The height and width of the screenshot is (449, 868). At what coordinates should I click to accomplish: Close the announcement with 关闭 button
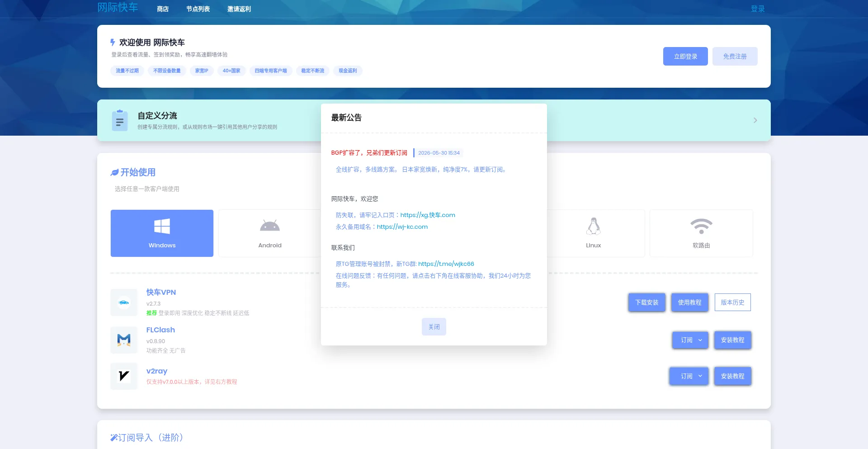pyautogui.click(x=434, y=327)
